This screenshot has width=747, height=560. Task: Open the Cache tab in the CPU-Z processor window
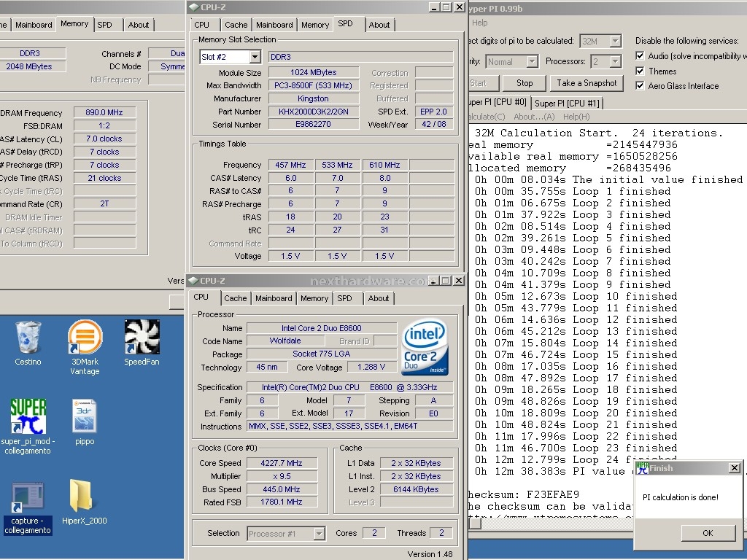coord(236,298)
